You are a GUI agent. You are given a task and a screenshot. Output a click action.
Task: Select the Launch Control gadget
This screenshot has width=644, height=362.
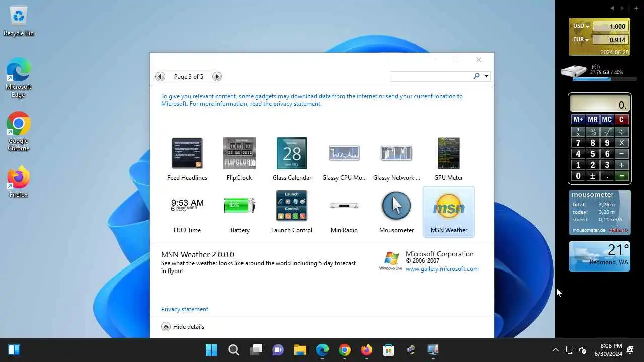point(292,211)
